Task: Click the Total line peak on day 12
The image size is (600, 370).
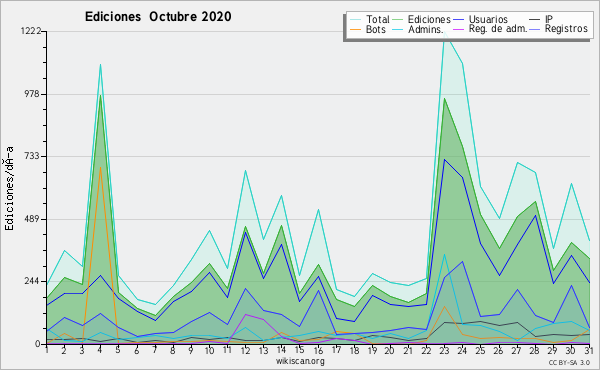Action: (x=245, y=171)
